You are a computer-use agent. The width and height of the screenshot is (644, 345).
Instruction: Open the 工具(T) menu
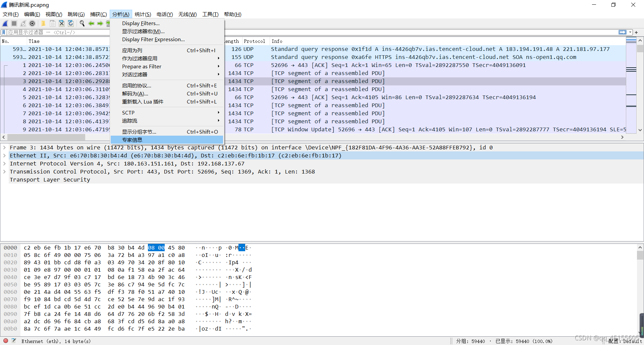pyautogui.click(x=210, y=14)
